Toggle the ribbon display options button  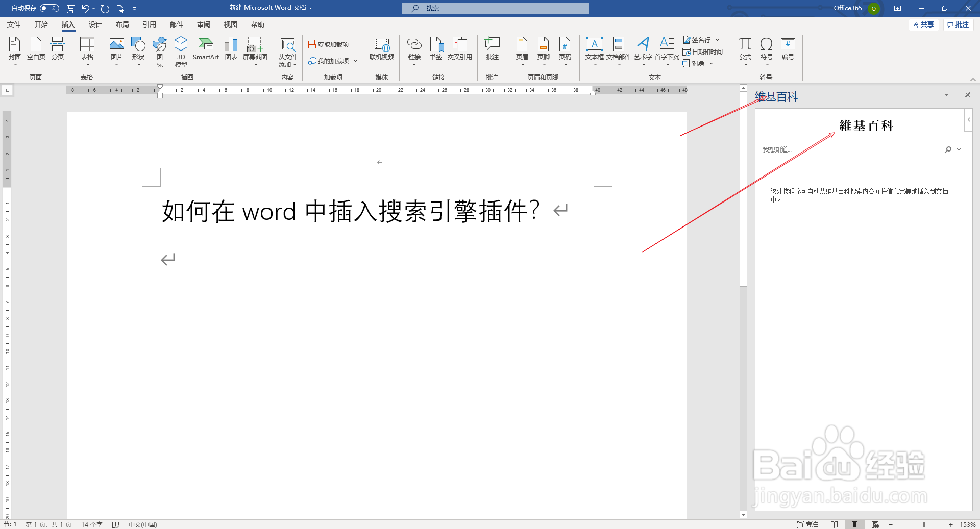tap(897, 8)
